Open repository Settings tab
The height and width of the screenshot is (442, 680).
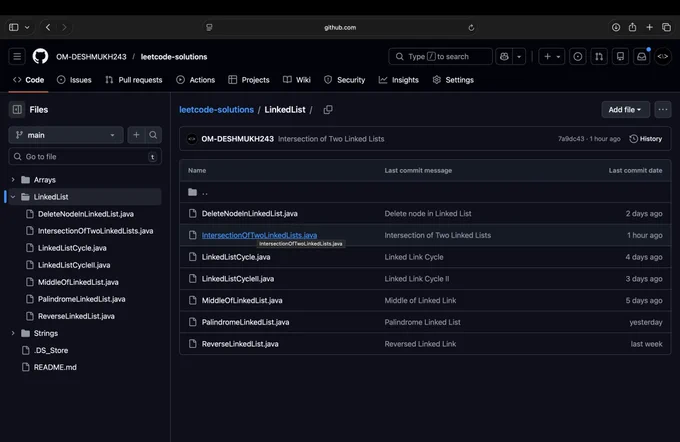pyautogui.click(x=453, y=80)
